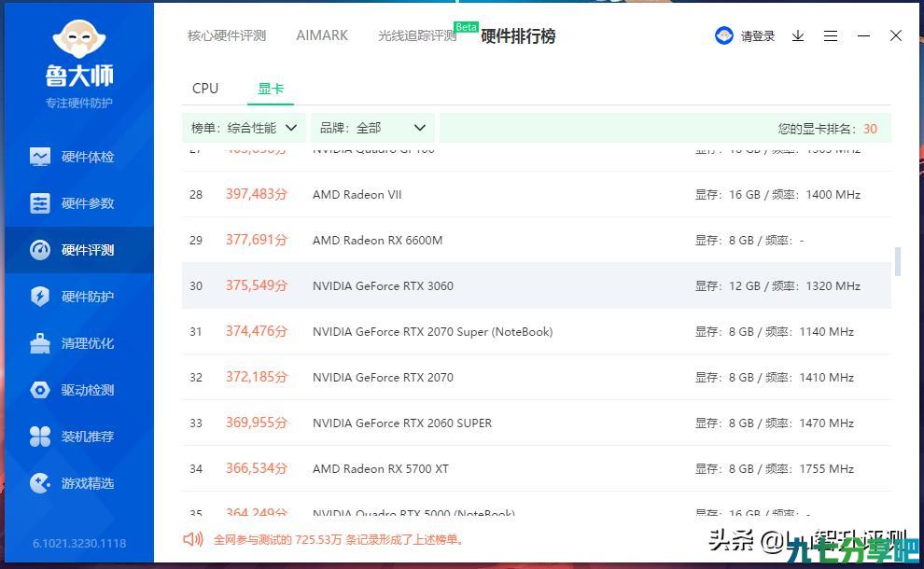Select the NVIDIA GeForce RTX 3060 row
The width and height of the screenshot is (924, 569).
[x=537, y=285]
